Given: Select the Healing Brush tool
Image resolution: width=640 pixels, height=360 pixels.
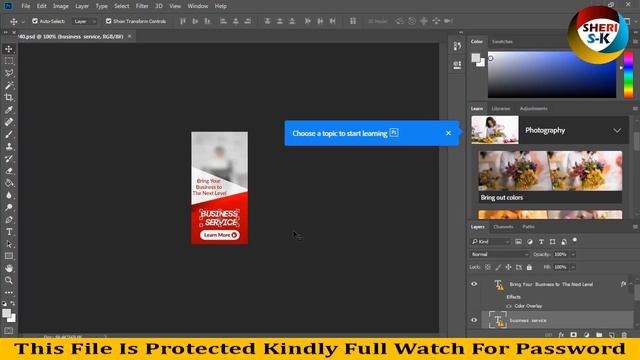Looking at the screenshot, I should tap(9, 122).
